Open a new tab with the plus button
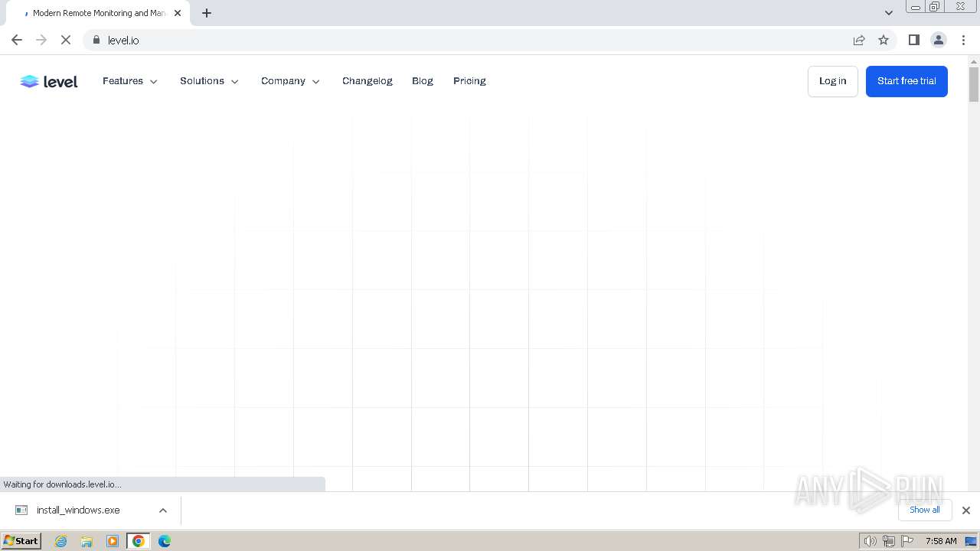980x551 pixels. tap(207, 13)
